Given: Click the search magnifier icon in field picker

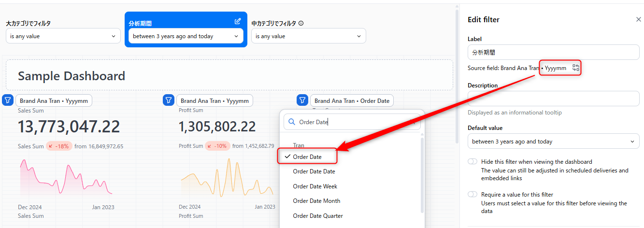Looking at the screenshot, I should (x=292, y=122).
